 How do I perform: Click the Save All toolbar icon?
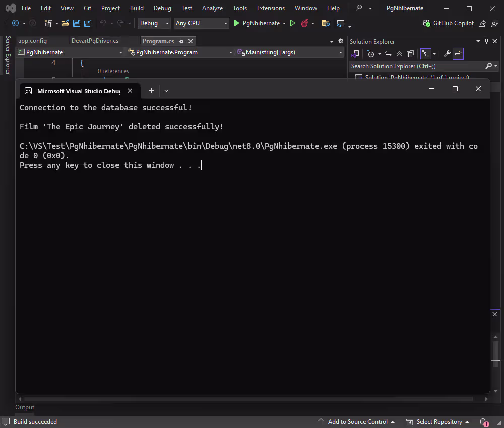pyautogui.click(x=88, y=23)
